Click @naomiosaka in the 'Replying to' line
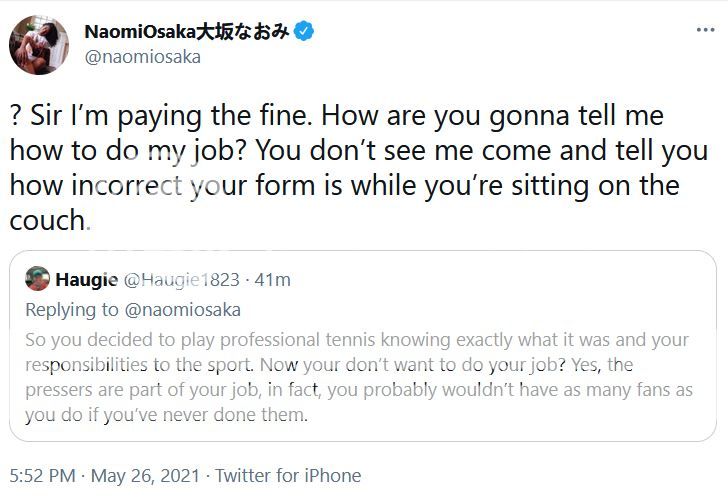Screen dimensions: 728x503 click(184, 309)
